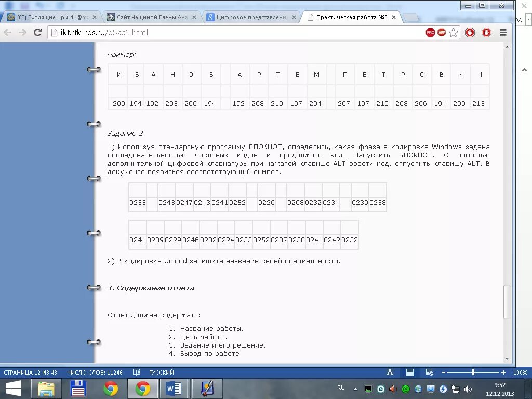Close the Практическая работа №3 tab
This screenshot has width=532, height=399.
(394, 17)
